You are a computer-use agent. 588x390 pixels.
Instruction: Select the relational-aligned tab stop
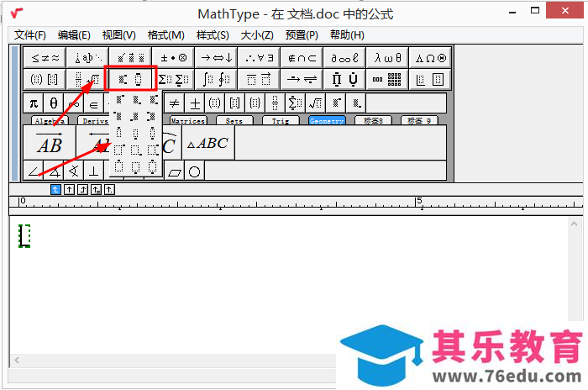96,190
